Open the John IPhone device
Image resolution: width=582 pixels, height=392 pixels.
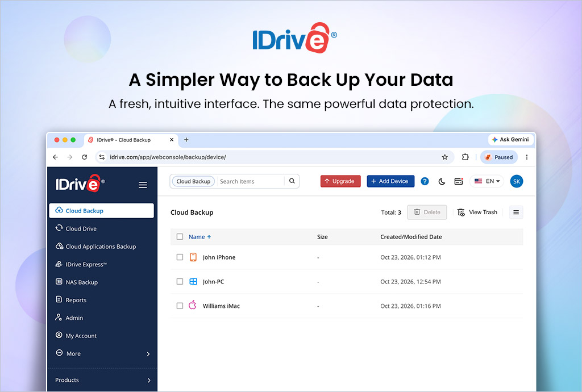pyautogui.click(x=219, y=257)
